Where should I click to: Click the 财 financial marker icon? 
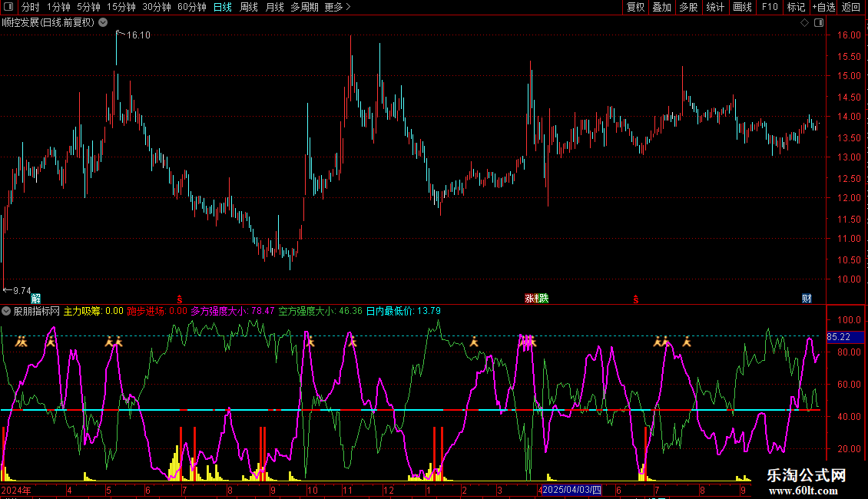coord(807,299)
